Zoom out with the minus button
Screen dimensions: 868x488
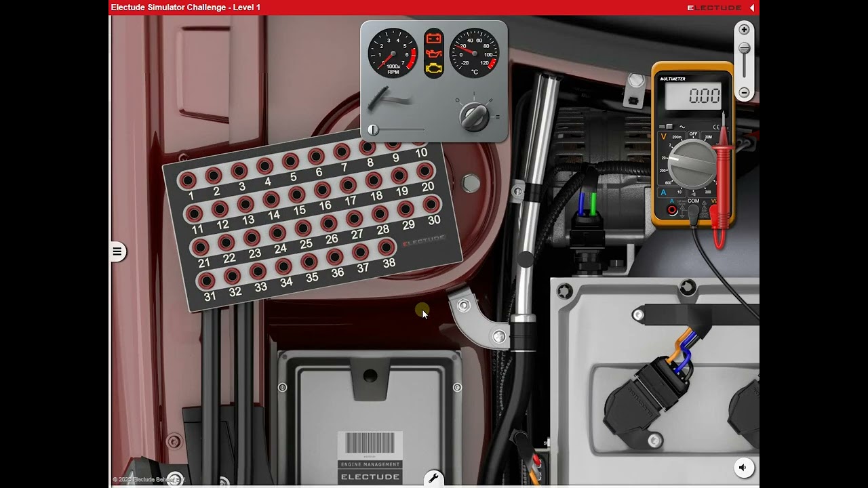[x=744, y=92]
